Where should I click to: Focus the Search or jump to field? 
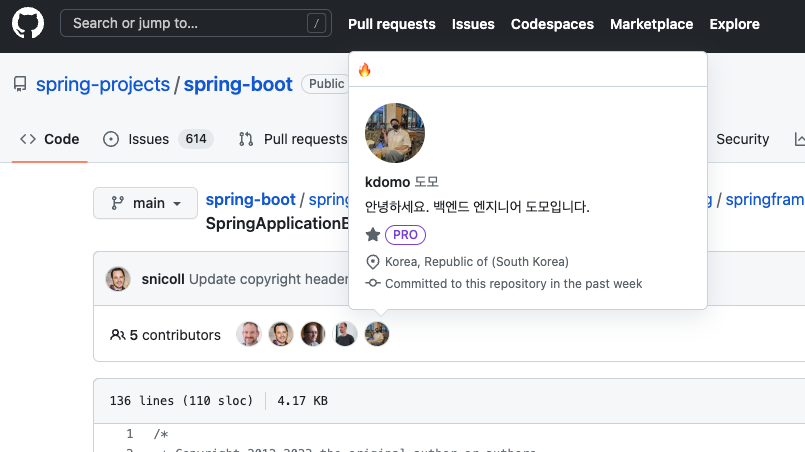pyautogui.click(x=196, y=23)
